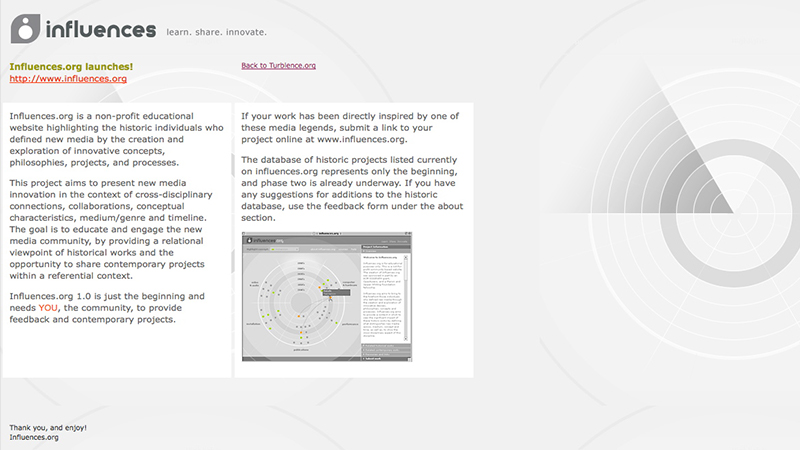Open the influences.org interface screenshot thumbnail

point(327,296)
